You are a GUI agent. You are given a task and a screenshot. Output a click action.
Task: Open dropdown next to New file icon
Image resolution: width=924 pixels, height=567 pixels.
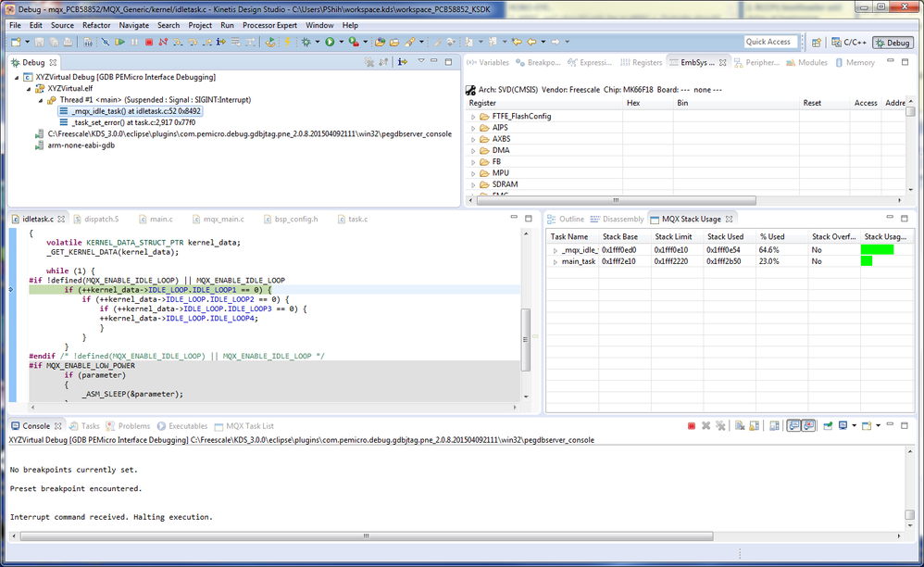[x=27, y=42]
